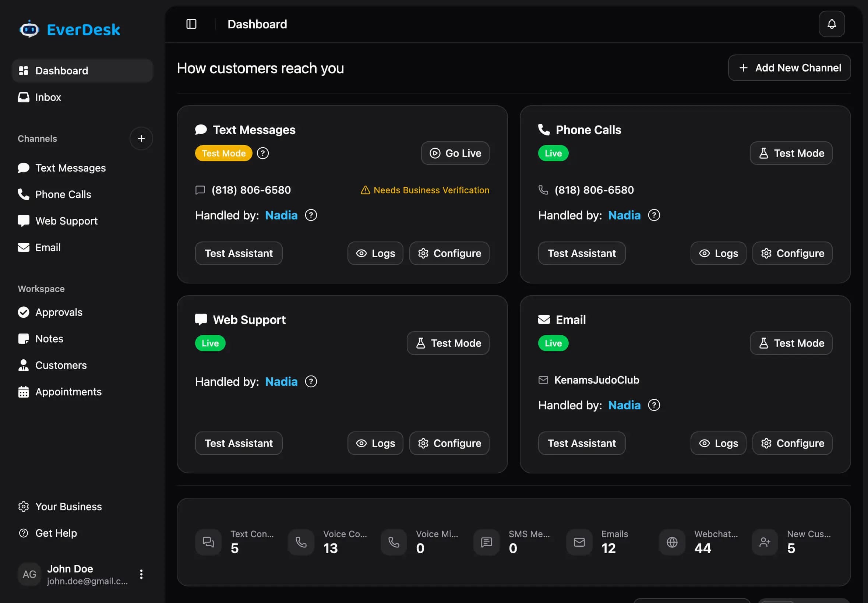Open Configure for the Email channel
Screen dimensions: 868x603
click(793, 443)
